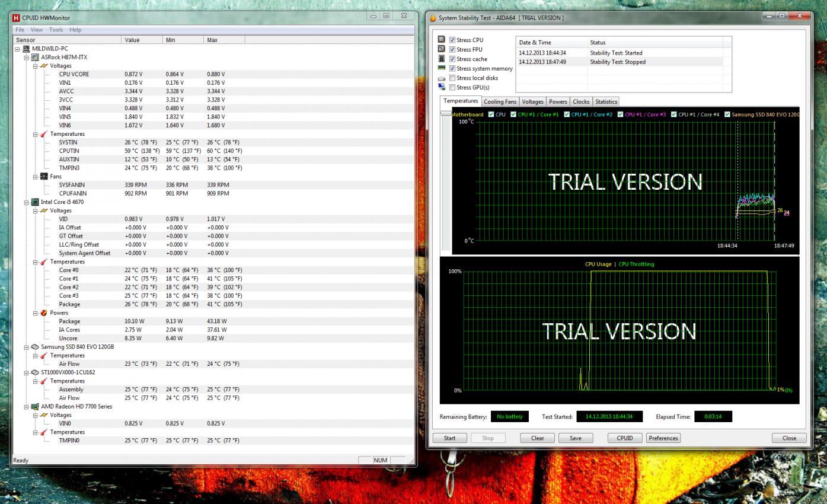
Task: Collapse the ST1000VX000-1CU162 node
Action: click(26, 372)
